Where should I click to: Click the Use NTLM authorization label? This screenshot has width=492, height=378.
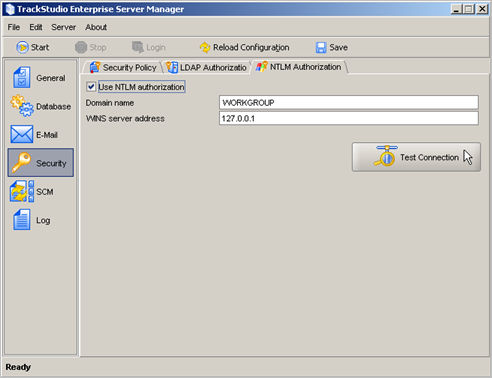[x=141, y=87]
